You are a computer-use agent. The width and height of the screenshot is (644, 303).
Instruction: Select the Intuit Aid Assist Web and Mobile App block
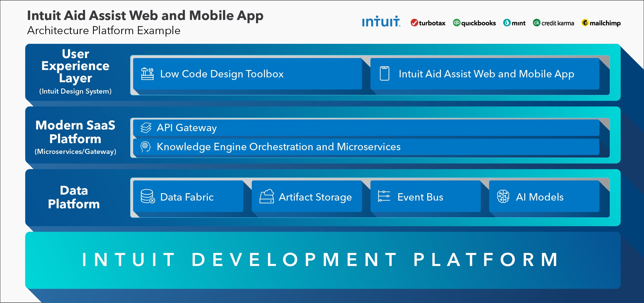coord(485,74)
